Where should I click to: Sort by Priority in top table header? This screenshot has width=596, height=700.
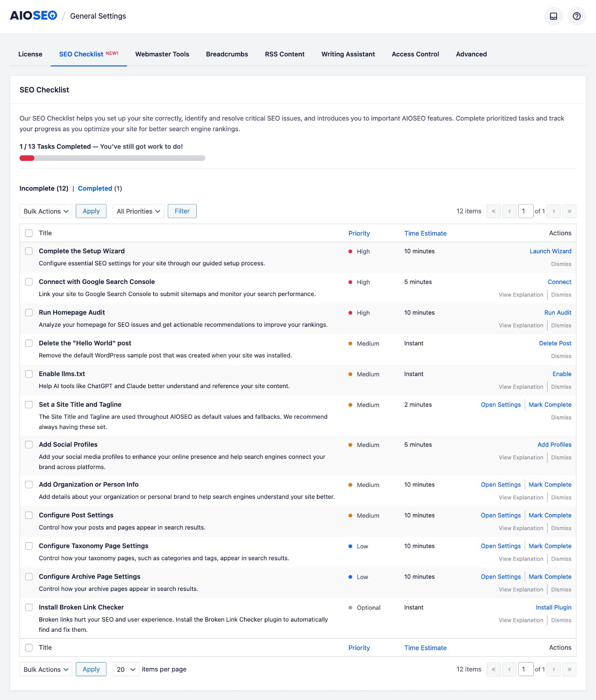(x=359, y=233)
